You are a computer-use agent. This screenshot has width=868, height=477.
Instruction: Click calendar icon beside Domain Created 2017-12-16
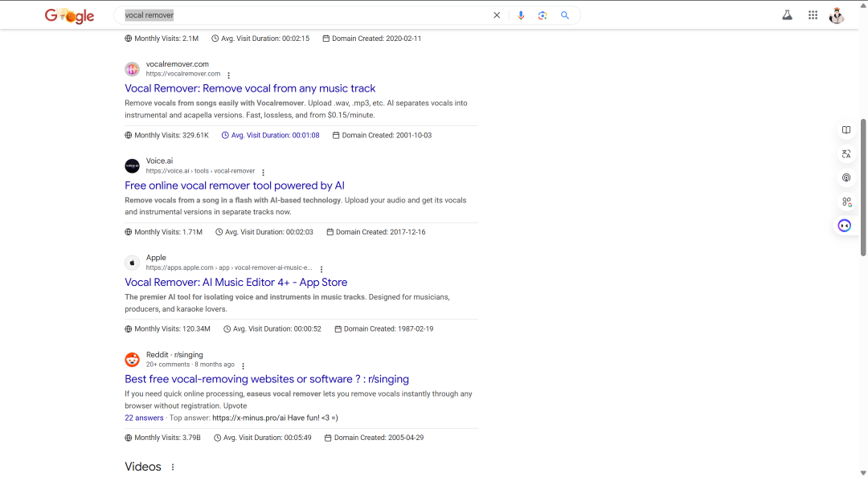(x=330, y=232)
